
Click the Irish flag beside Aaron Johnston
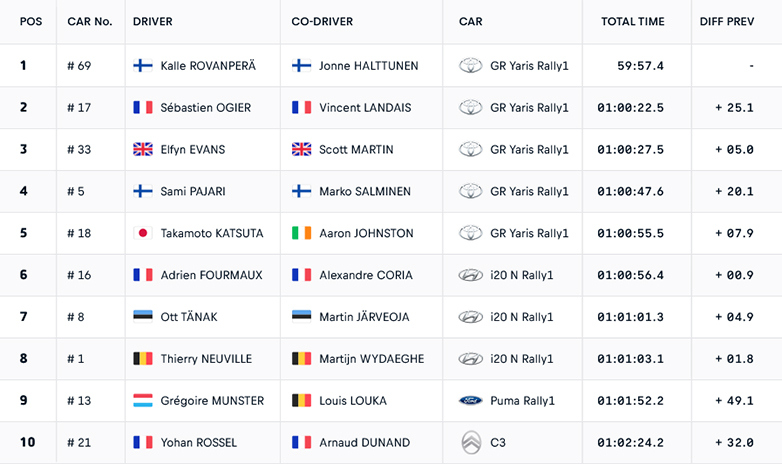point(301,233)
